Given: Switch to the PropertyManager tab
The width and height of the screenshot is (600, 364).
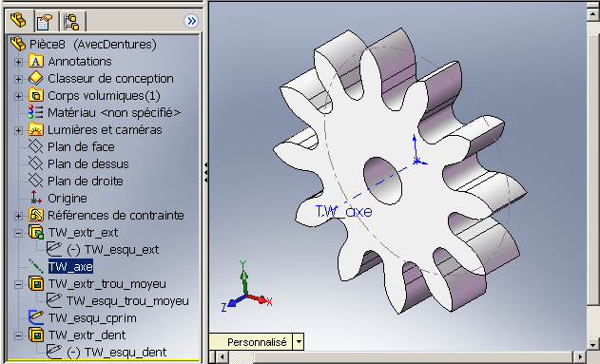Looking at the screenshot, I should (45, 22).
